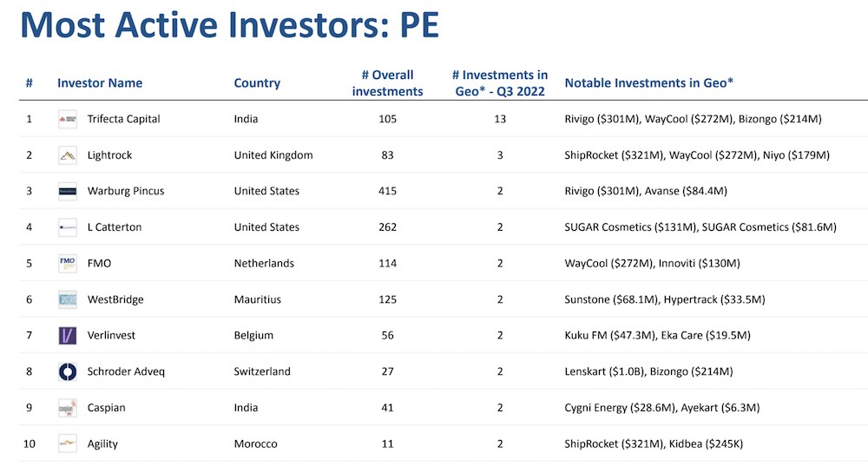Click the Schroder Adveq circular logo
Screen dimensions: 868x466
pos(68,371)
